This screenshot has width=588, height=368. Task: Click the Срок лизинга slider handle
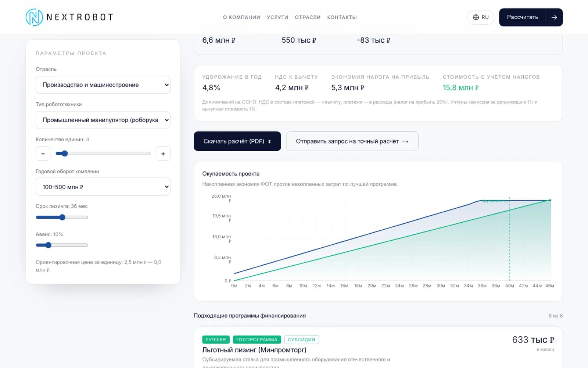click(x=62, y=217)
